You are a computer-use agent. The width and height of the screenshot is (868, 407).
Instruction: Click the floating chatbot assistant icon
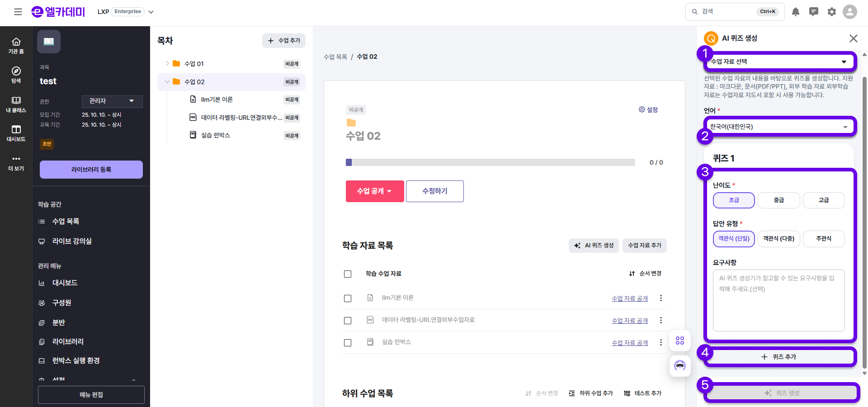pos(680,365)
